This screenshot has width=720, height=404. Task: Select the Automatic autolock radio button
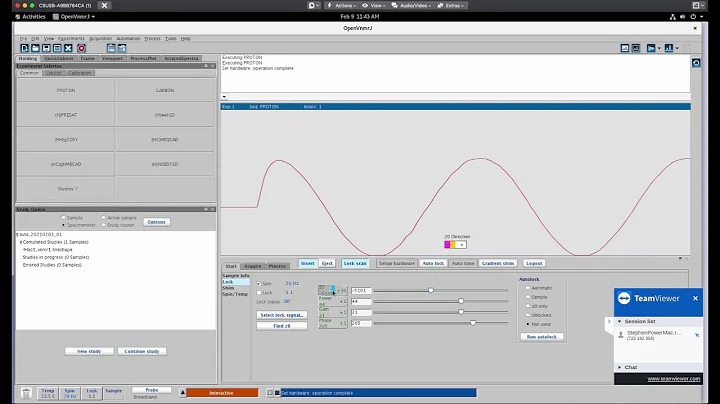(x=528, y=288)
